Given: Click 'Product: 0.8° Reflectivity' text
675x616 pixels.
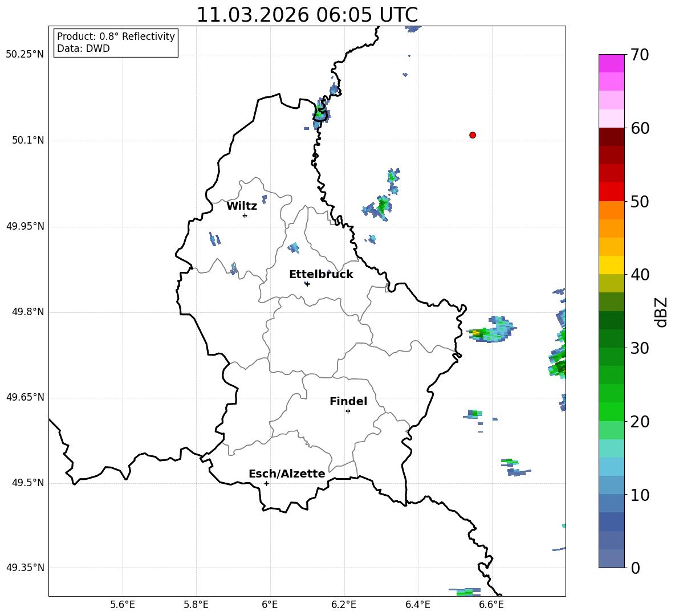Looking at the screenshot, I should [x=116, y=36].
